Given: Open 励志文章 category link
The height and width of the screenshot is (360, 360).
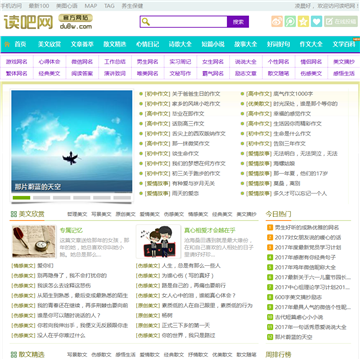Looking at the screenshot, I should pos(246,73).
